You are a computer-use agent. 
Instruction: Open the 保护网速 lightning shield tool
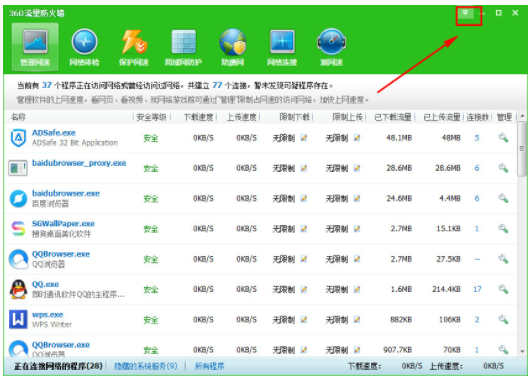tap(134, 47)
